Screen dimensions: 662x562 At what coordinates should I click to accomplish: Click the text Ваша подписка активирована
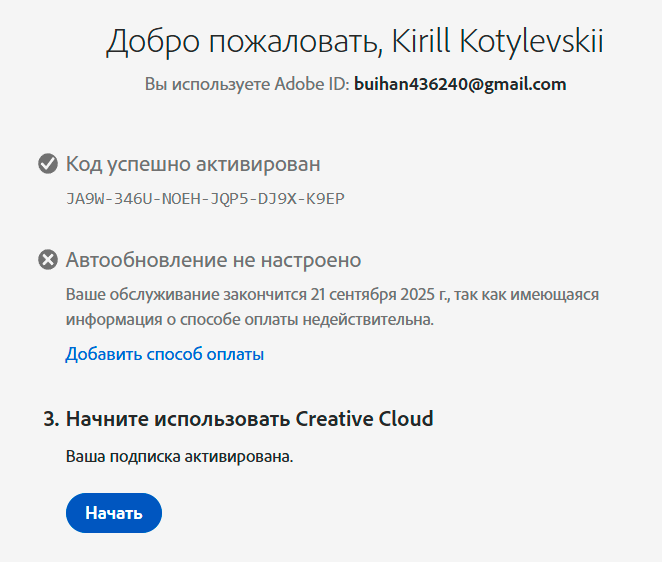pos(179,456)
